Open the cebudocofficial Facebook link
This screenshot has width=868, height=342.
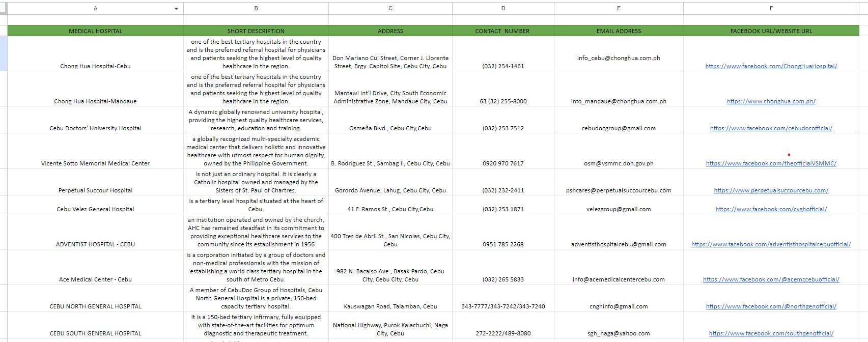point(771,128)
